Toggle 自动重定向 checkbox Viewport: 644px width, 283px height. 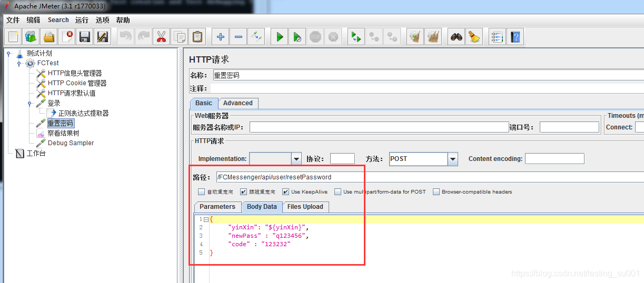point(201,192)
